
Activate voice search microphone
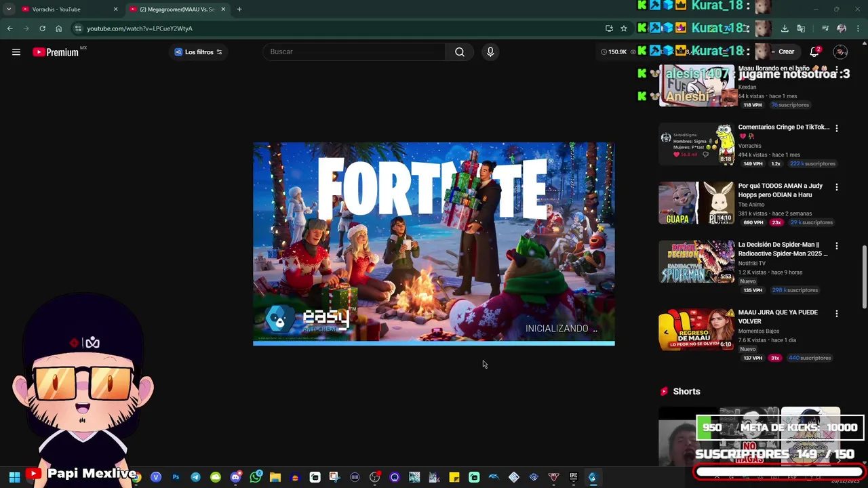tap(490, 52)
